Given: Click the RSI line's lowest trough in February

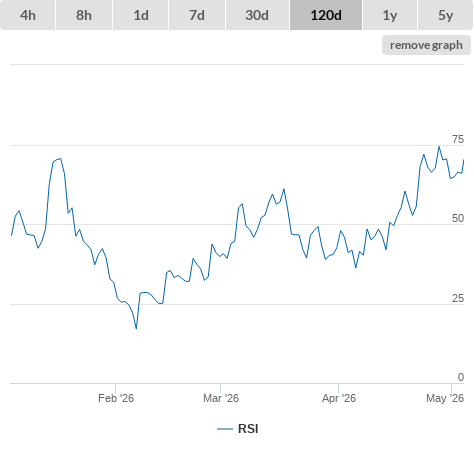Looking at the screenshot, I should tap(136, 328).
